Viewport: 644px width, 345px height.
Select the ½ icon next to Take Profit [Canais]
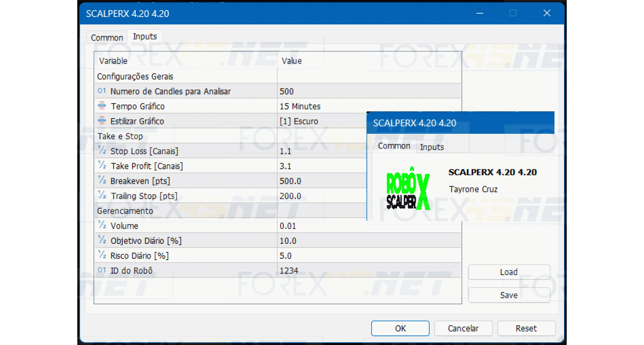click(x=101, y=166)
